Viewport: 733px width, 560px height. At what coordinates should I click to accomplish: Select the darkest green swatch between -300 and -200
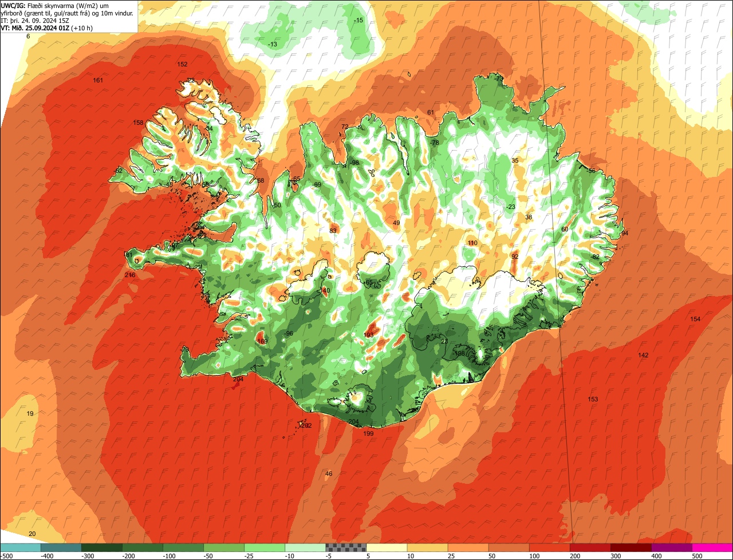click(102, 547)
